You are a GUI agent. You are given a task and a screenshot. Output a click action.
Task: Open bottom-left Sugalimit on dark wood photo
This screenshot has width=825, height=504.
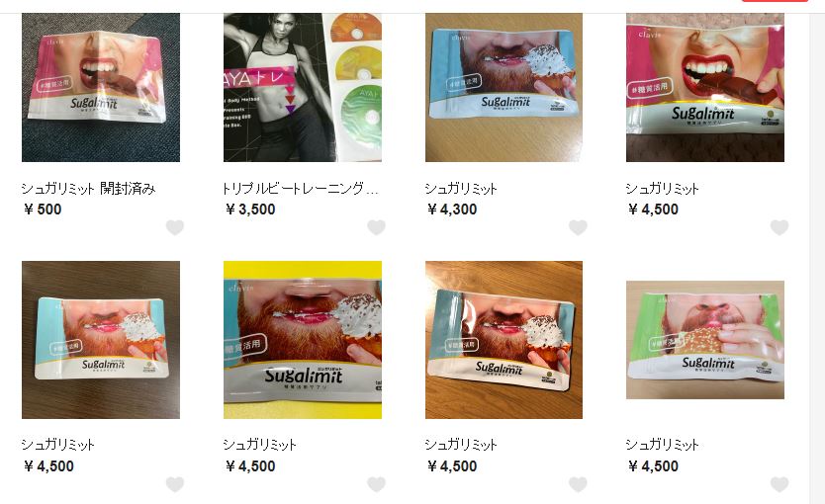pyautogui.click(x=101, y=340)
